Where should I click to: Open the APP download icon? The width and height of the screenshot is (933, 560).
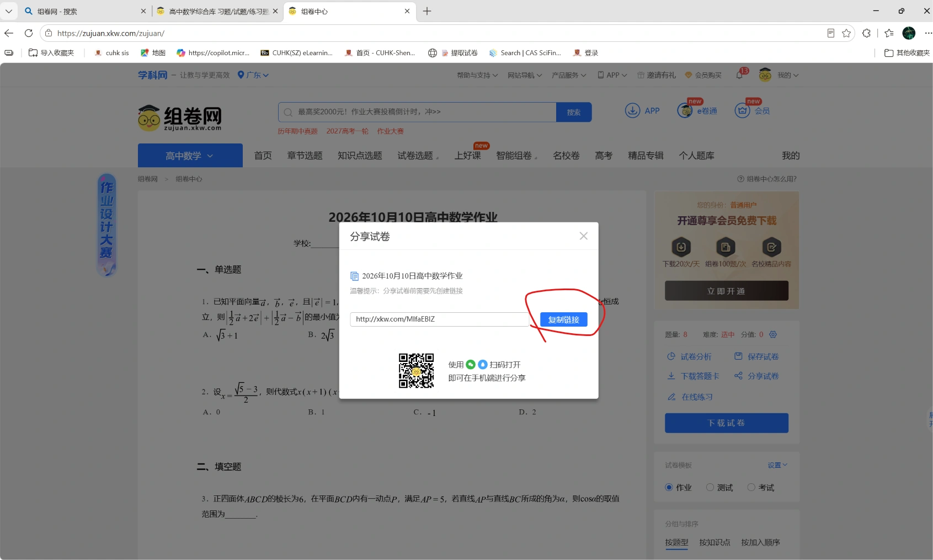pyautogui.click(x=632, y=110)
